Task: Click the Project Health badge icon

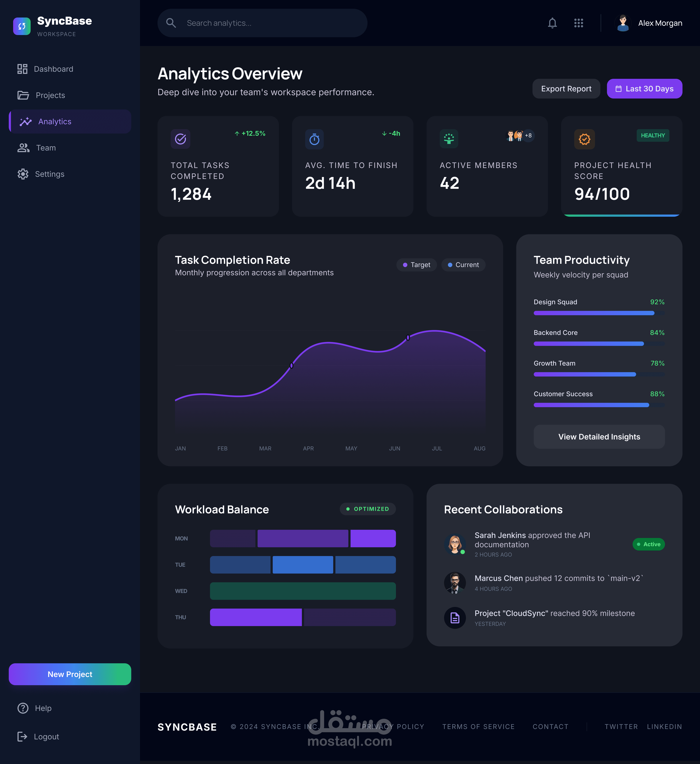Action: click(584, 139)
